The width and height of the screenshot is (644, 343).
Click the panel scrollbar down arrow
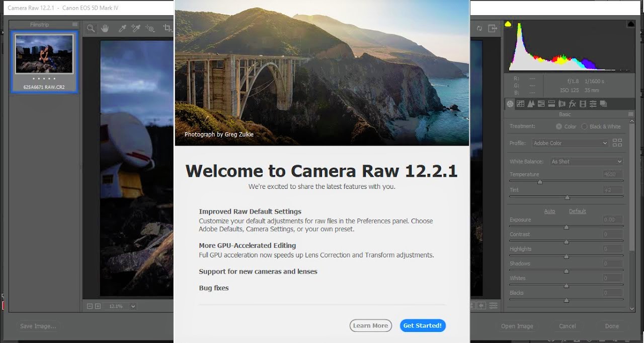point(632,308)
